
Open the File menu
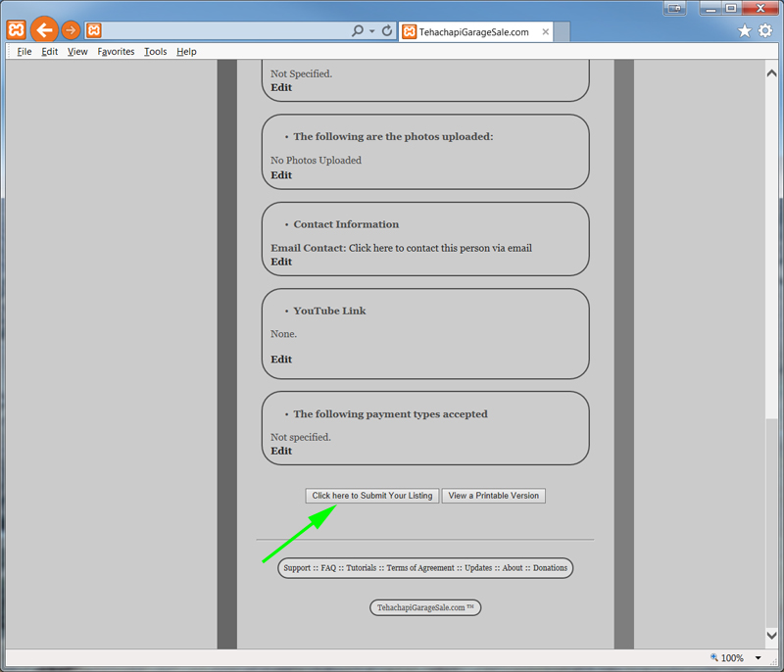tap(24, 52)
